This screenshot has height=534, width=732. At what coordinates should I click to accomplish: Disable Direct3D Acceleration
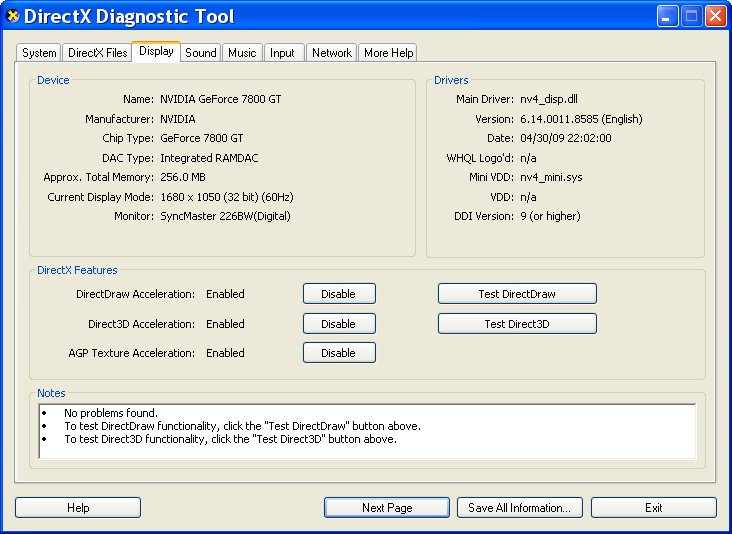coord(339,323)
